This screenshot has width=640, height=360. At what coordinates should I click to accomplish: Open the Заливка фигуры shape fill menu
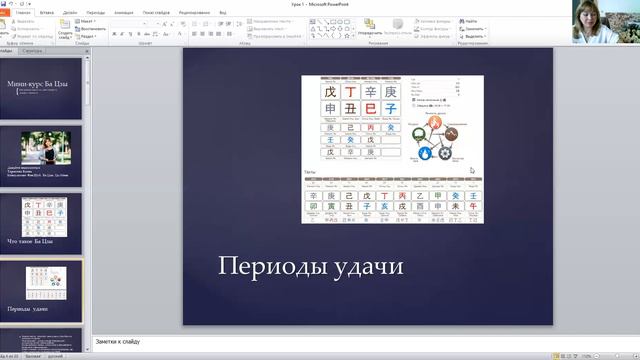pyautogui.click(x=433, y=21)
